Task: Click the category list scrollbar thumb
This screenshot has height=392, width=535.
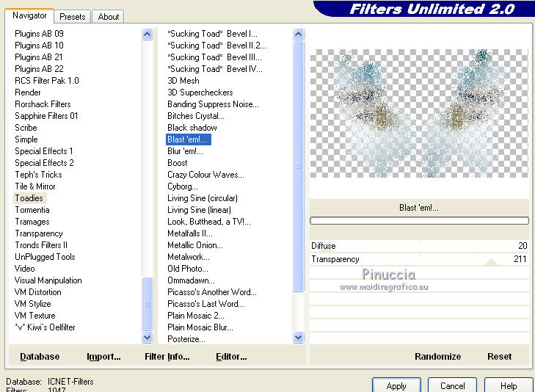Action: click(x=147, y=303)
